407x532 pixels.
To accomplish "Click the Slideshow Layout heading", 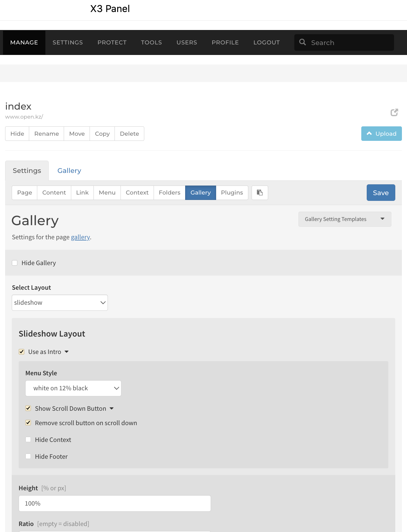I will (52, 334).
